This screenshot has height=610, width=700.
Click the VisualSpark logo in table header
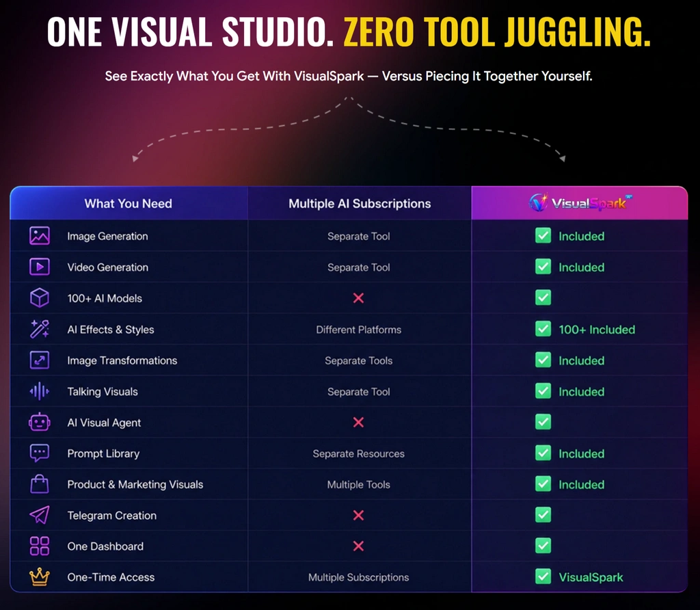pyautogui.click(x=580, y=202)
